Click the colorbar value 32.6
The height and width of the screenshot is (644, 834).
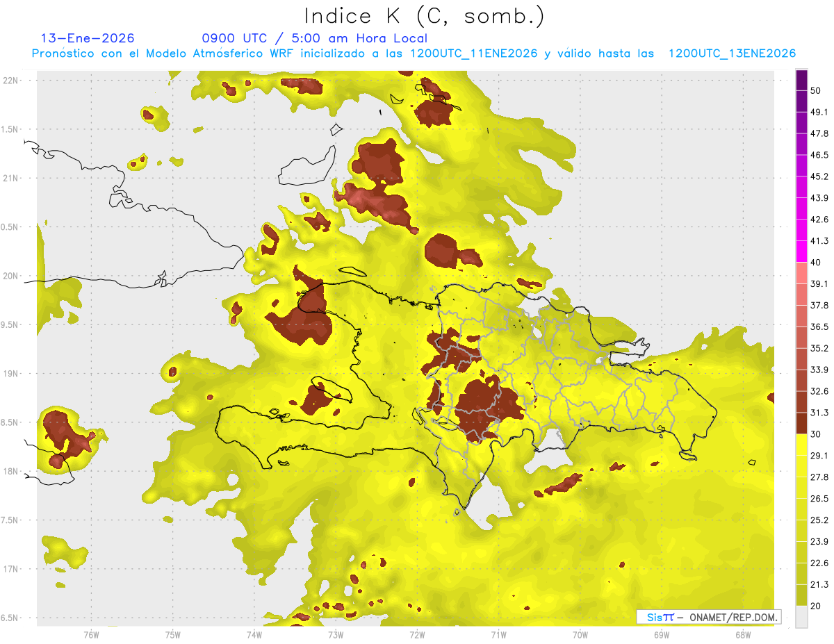819,391
